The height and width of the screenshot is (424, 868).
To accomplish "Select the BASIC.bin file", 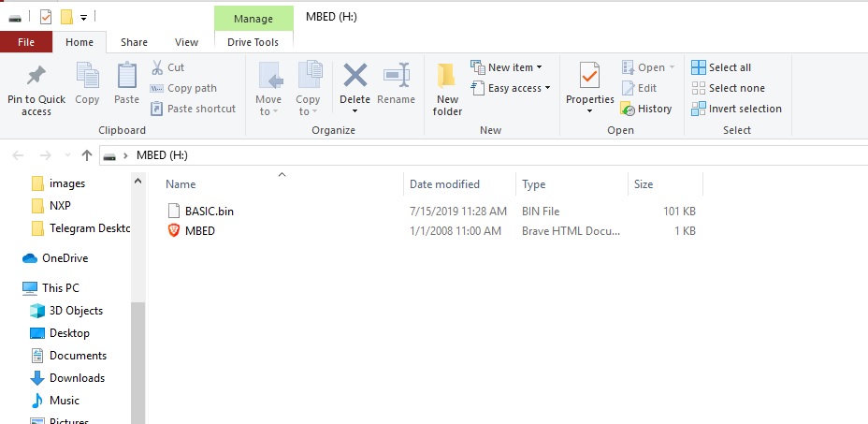I will click(x=209, y=212).
